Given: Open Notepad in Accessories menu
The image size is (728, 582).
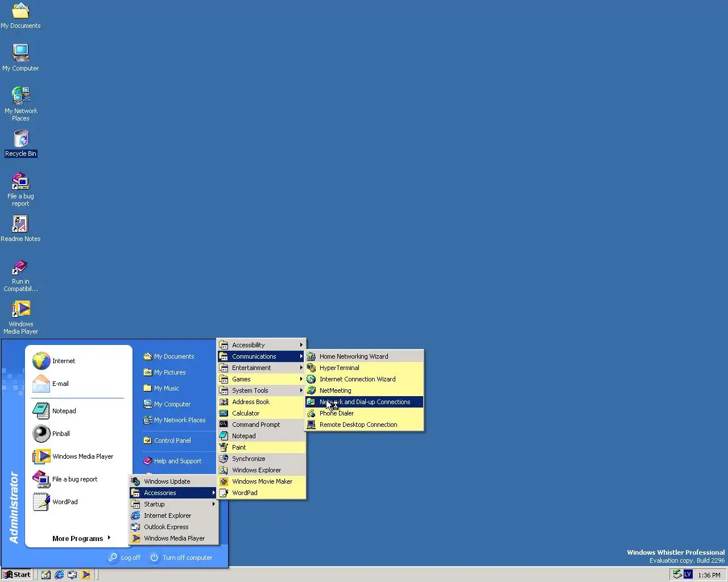Looking at the screenshot, I should click(x=262, y=436).
